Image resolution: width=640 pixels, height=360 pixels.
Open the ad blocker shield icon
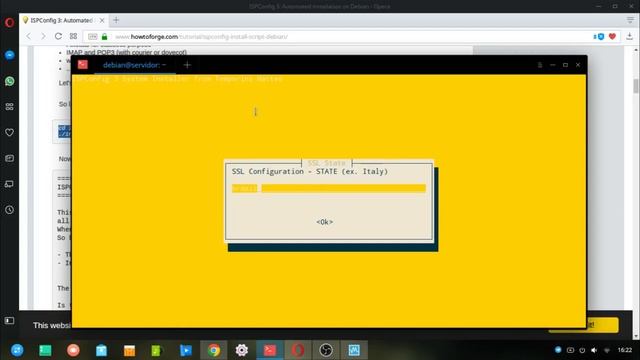coord(599,37)
